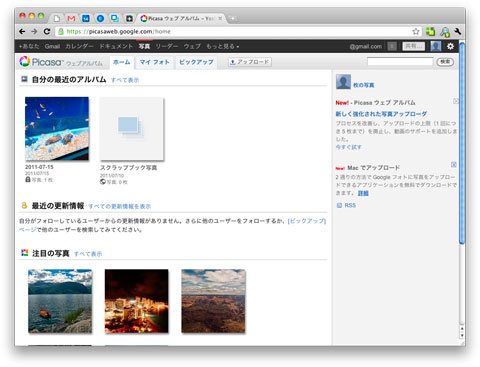Click すべての更新情報を表示 link

[120, 206]
